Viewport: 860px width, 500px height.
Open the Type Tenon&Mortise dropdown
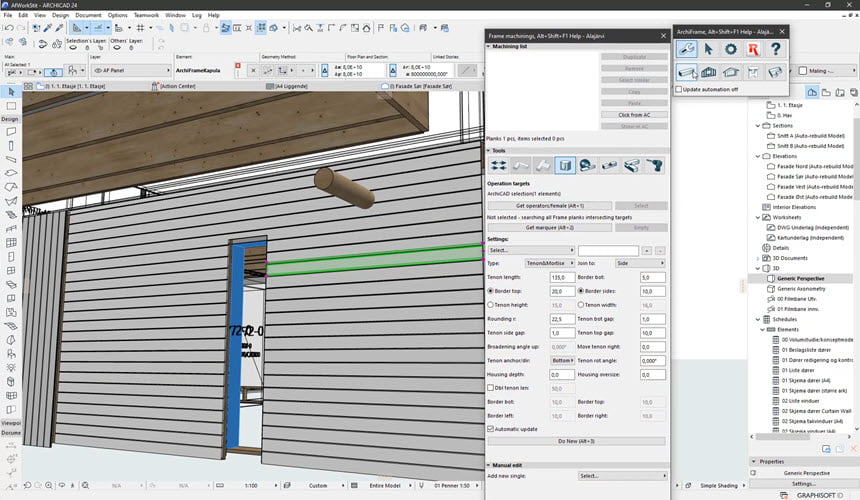coord(549,263)
